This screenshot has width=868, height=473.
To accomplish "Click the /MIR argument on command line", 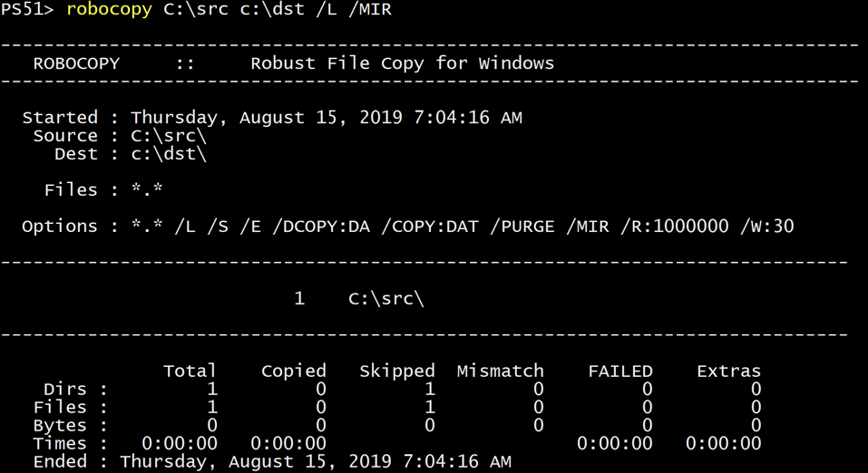I will pos(370,9).
